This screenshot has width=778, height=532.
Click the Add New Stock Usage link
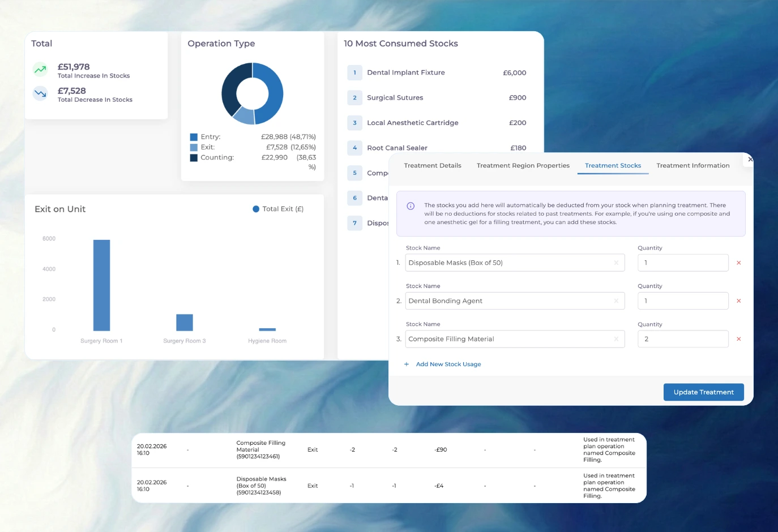click(448, 364)
